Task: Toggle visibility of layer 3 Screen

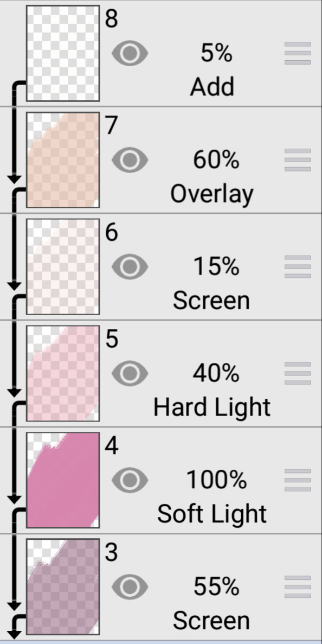Action: click(130, 587)
